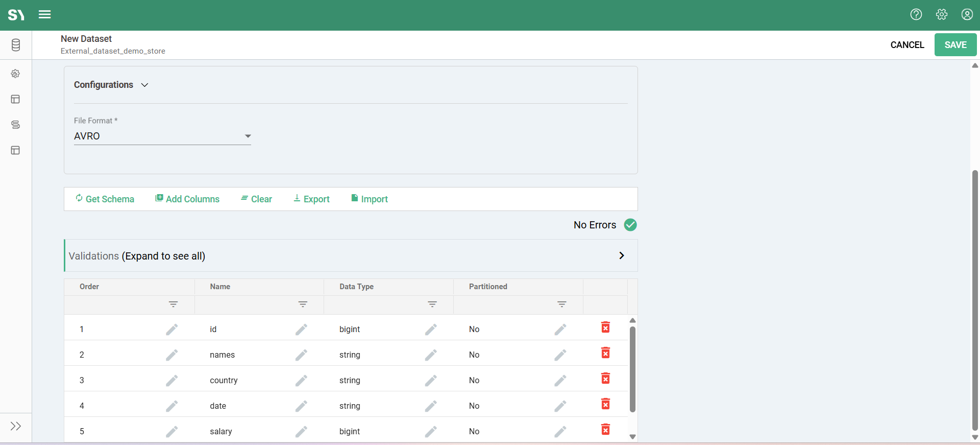Edit data type of 'country' column
The height and width of the screenshot is (445, 980).
coord(431,380)
